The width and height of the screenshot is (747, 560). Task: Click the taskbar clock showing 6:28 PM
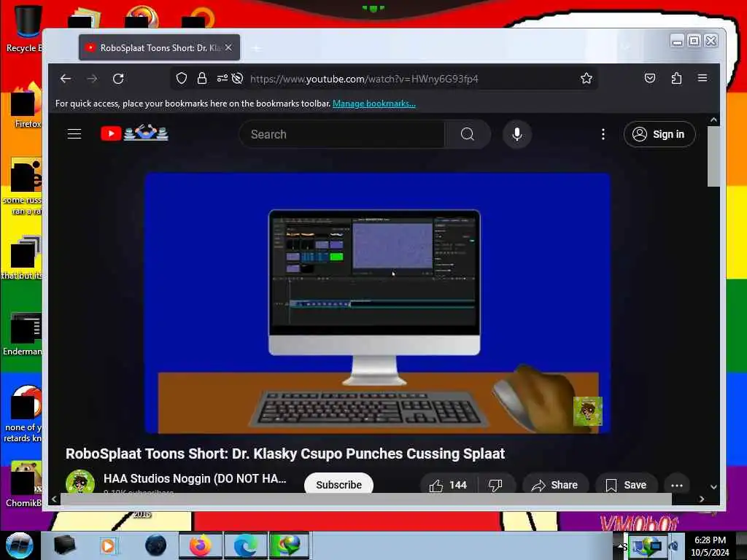710,545
